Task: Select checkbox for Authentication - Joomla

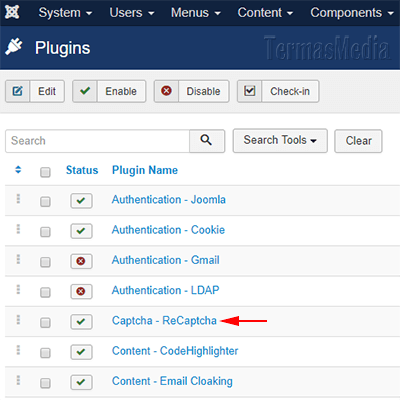Action: 45,201
